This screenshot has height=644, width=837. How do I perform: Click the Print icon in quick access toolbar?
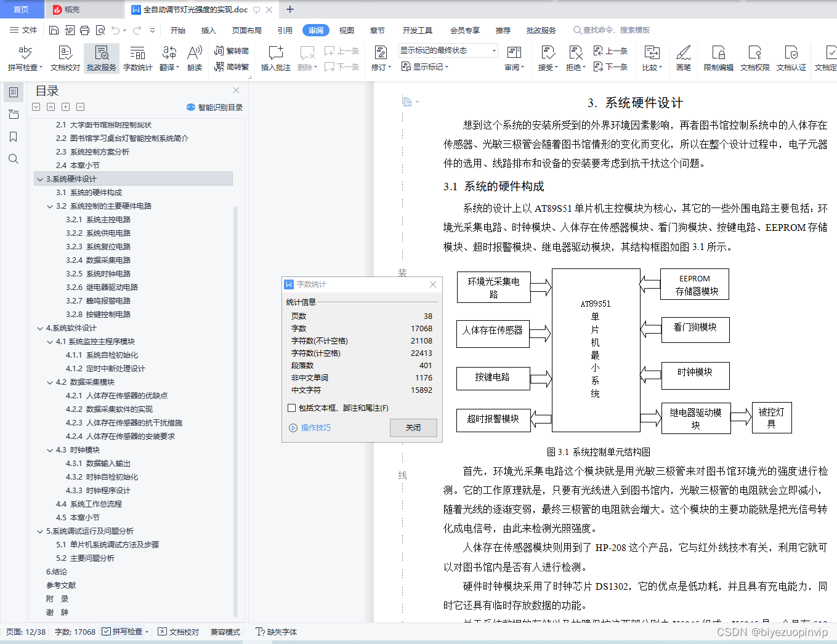[x=84, y=30]
